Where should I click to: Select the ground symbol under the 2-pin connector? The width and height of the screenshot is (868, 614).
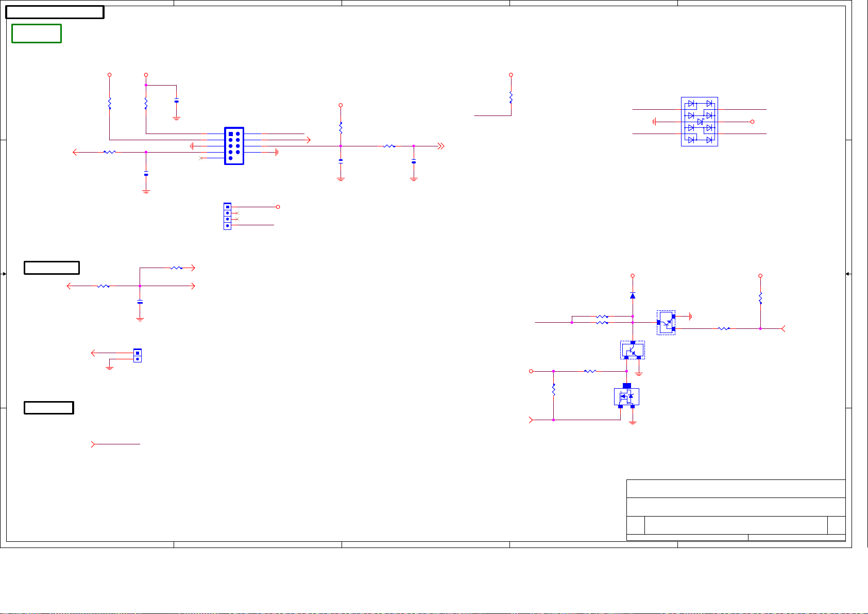point(109,369)
